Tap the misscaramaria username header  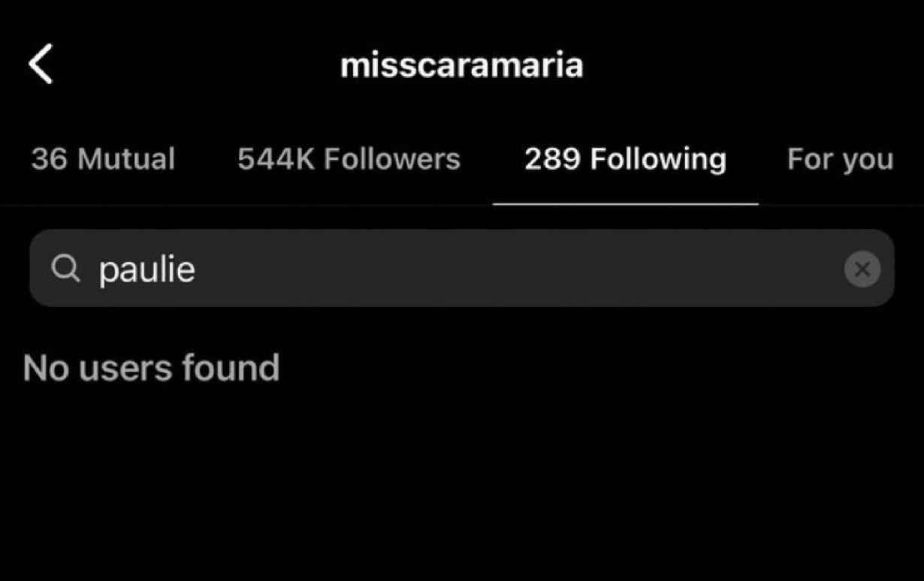(x=462, y=65)
